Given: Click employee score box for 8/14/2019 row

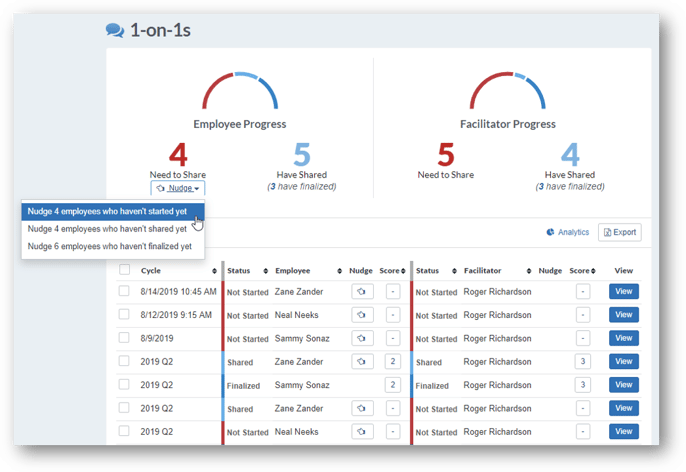Looking at the screenshot, I should (393, 291).
